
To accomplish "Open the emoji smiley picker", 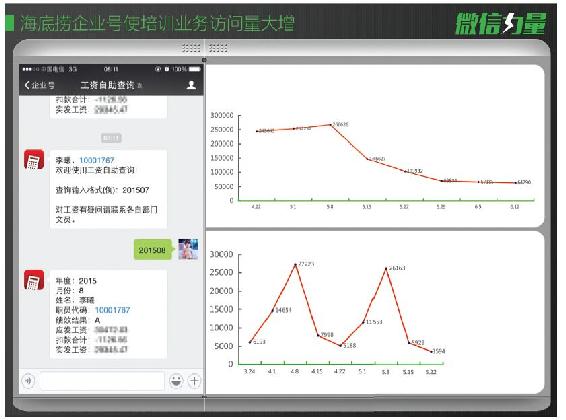I will pyautogui.click(x=176, y=381).
